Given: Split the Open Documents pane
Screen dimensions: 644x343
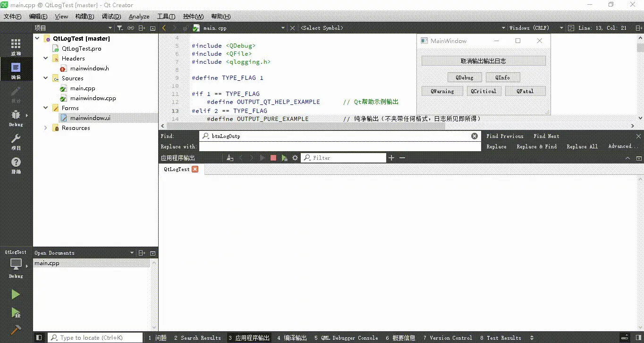Looking at the screenshot, I should point(142,253).
